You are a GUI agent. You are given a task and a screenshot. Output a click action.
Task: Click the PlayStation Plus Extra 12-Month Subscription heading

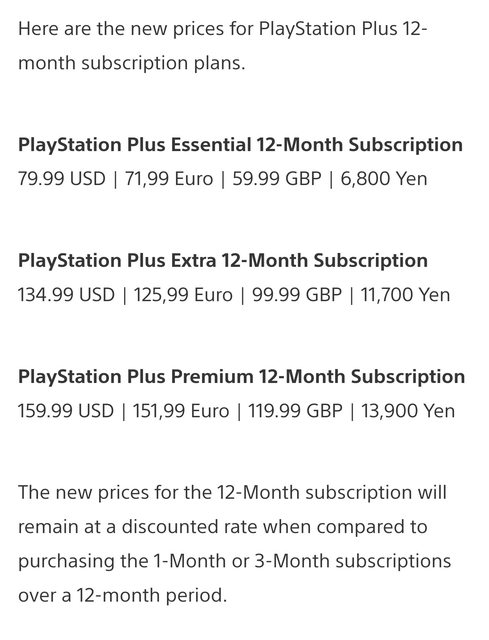[x=223, y=261]
